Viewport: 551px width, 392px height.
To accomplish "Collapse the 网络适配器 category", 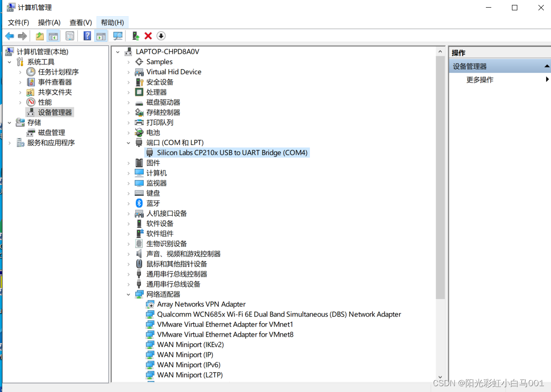I will (128, 294).
